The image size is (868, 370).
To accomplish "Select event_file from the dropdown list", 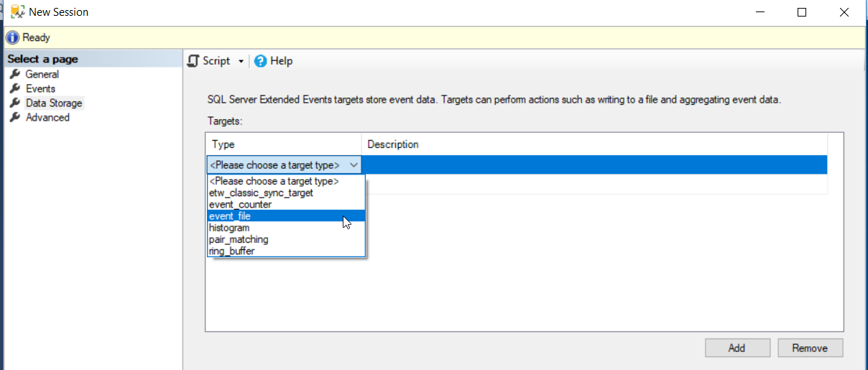I will [x=230, y=216].
